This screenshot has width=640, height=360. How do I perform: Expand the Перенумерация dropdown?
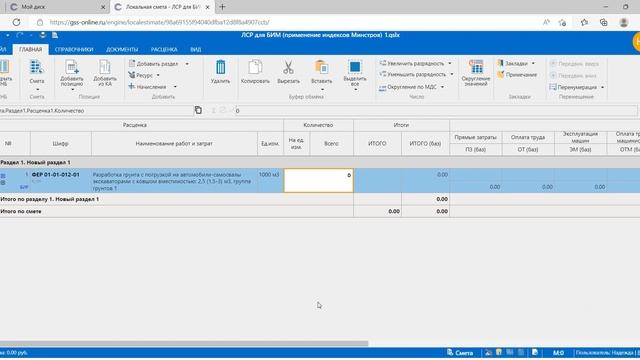coord(602,87)
